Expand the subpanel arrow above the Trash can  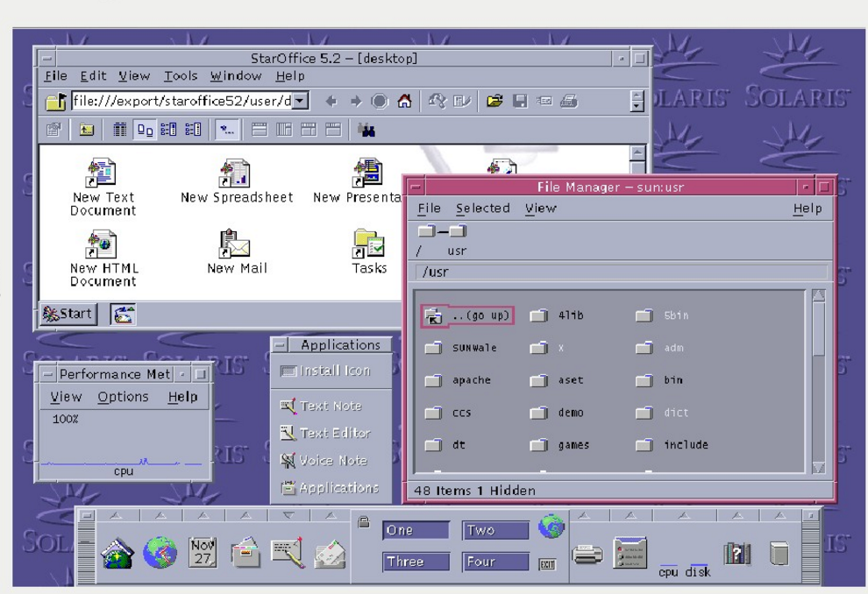point(779,515)
